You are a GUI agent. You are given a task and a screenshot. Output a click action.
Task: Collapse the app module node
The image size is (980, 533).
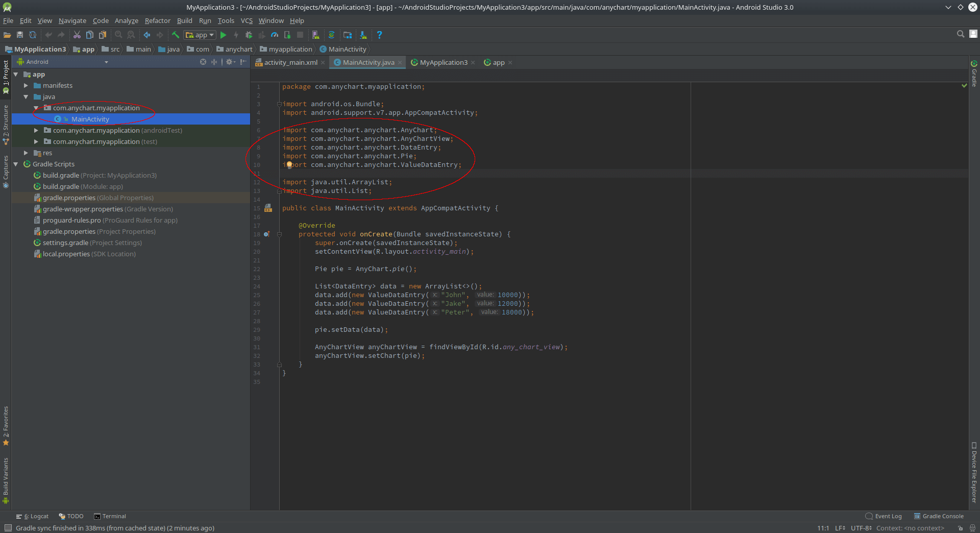pyautogui.click(x=16, y=75)
